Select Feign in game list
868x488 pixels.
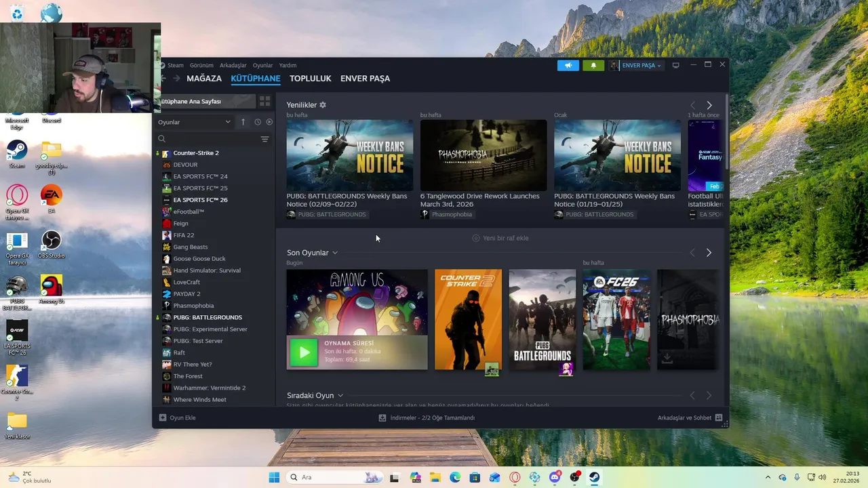point(180,224)
